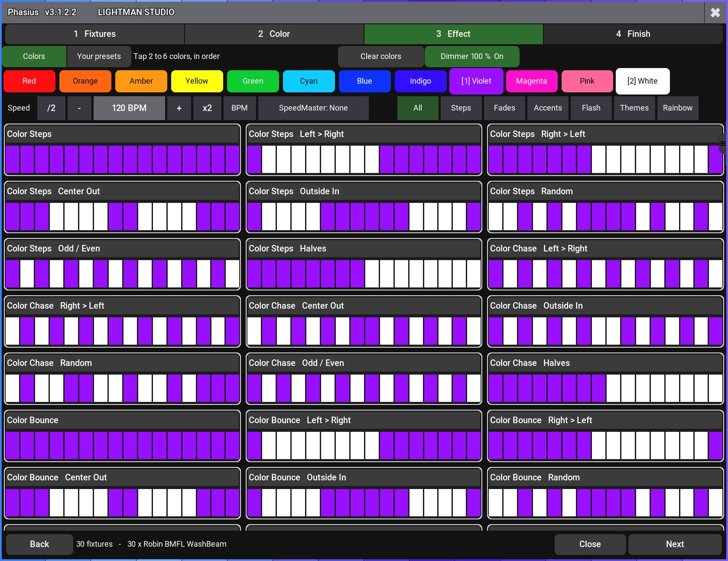Select Color Steps Center Out effect
Image resolution: width=728 pixels, height=561 pixels.
[x=122, y=207]
